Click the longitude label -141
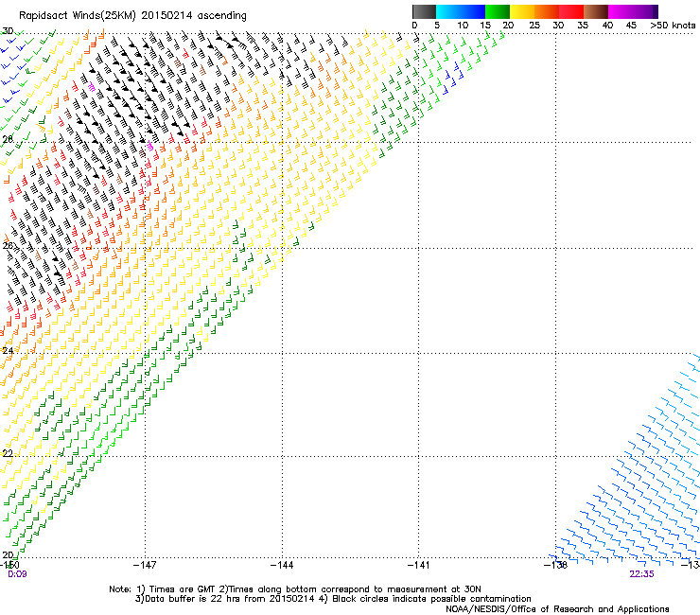Screen dimensions: 700x615 tap(419, 565)
